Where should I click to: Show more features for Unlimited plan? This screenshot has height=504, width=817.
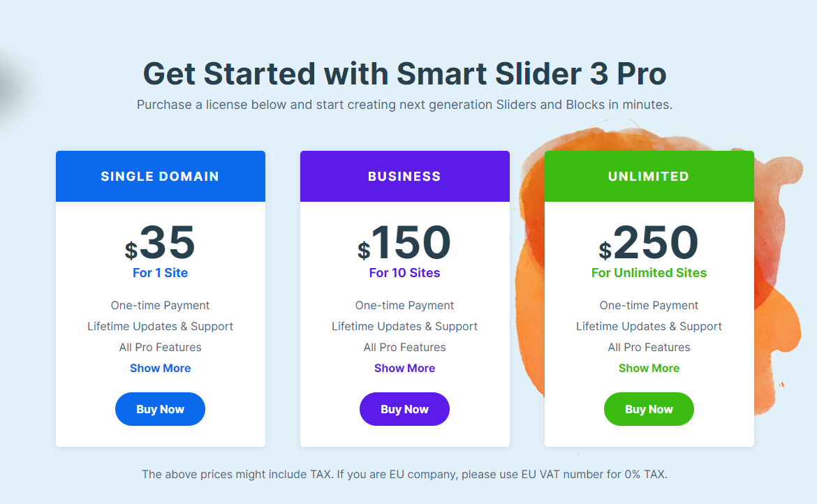649,368
